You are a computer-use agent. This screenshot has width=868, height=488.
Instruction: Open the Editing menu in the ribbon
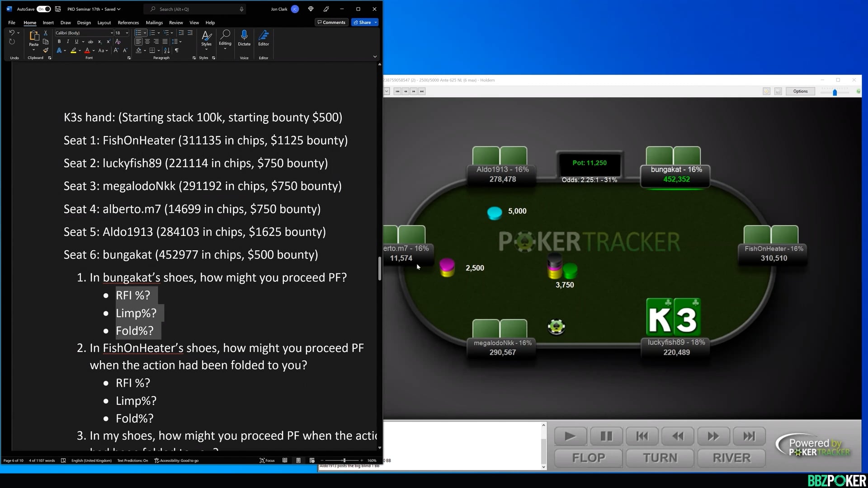[225, 41]
